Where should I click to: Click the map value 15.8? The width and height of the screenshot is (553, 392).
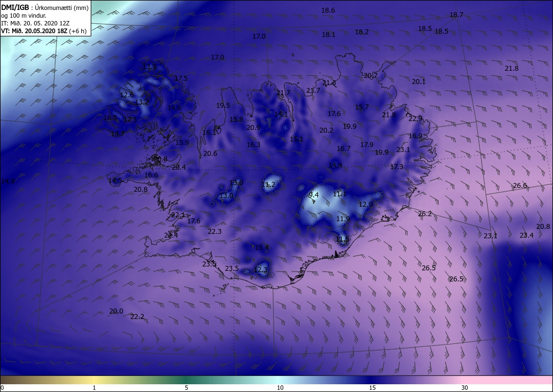click(236, 119)
